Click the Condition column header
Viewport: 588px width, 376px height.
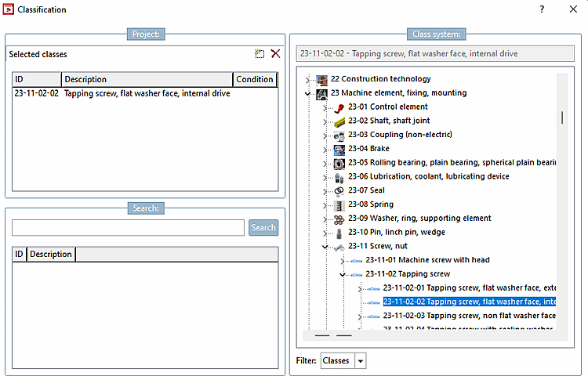pyautogui.click(x=255, y=79)
